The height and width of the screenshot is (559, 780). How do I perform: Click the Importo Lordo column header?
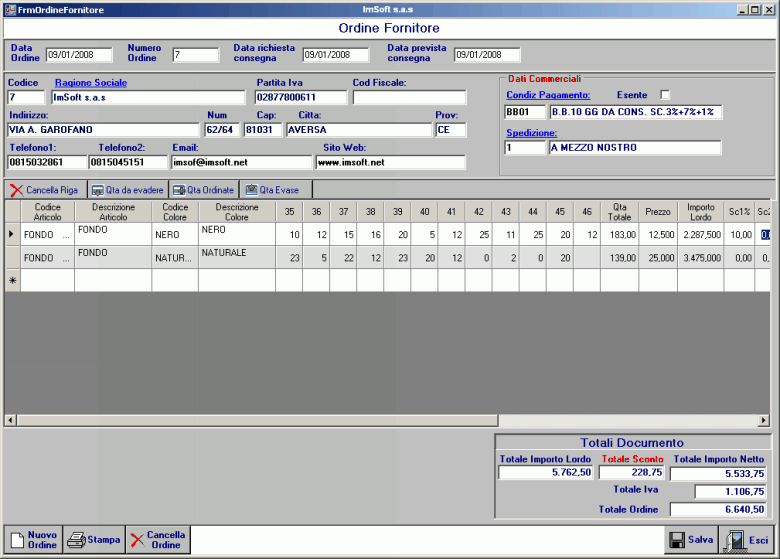(x=700, y=212)
